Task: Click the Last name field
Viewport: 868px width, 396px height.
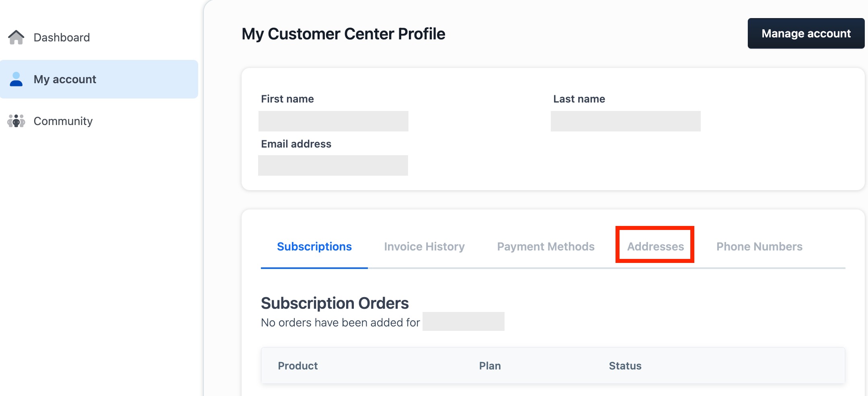Action: tap(626, 121)
